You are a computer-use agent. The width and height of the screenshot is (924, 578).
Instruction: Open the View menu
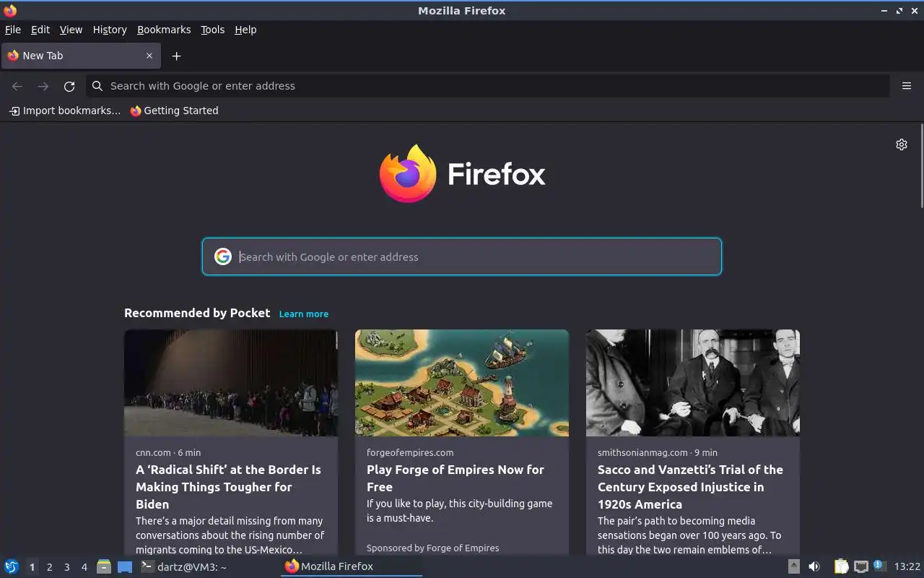coord(71,30)
